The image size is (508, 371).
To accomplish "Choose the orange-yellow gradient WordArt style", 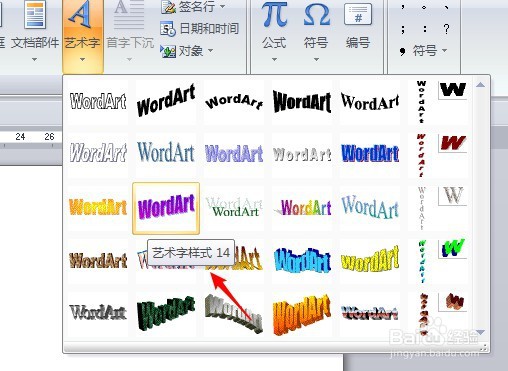I will (98, 208).
